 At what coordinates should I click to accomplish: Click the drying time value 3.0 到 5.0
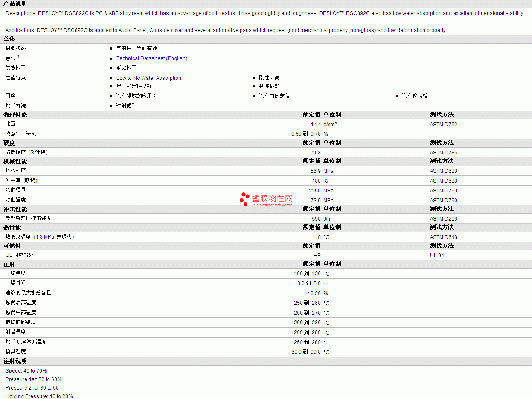[x=309, y=283]
